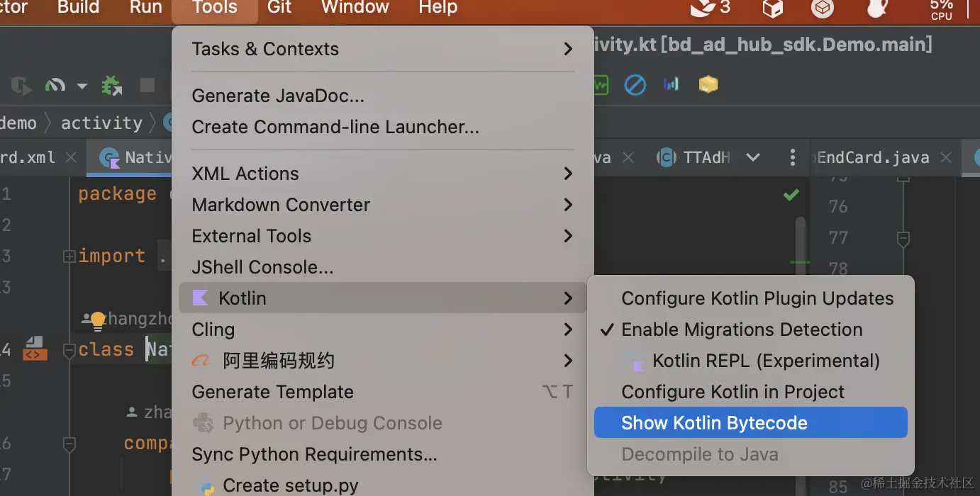This screenshot has width=980, height=496.
Task: Click the 5% CPU monitor in menu bar
Action: pyautogui.click(x=942, y=9)
